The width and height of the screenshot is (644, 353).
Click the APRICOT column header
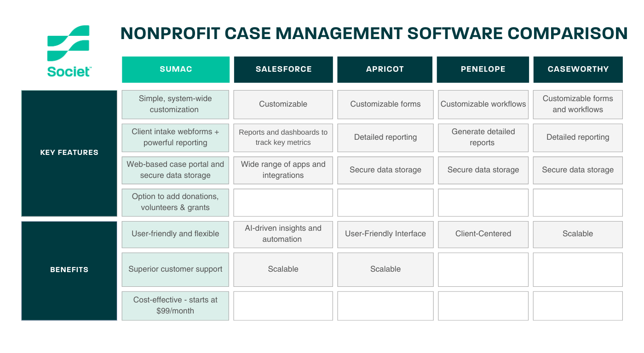tap(385, 69)
